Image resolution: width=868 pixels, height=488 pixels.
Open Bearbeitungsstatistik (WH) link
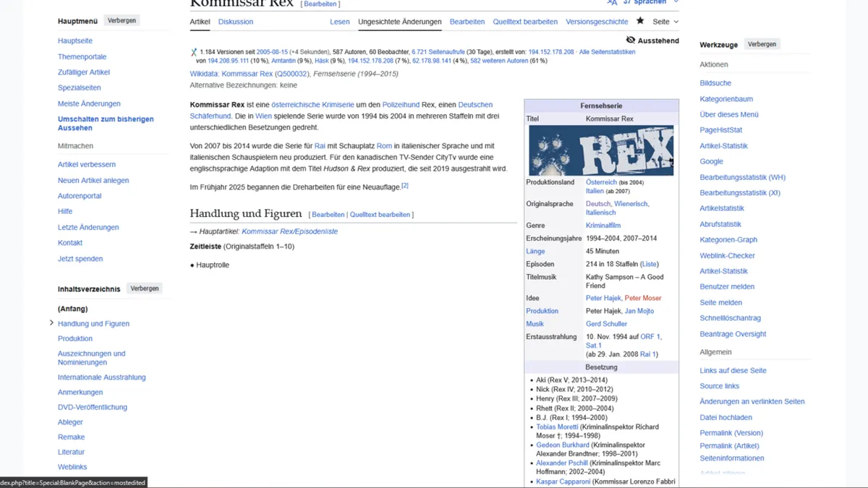pos(742,177)
